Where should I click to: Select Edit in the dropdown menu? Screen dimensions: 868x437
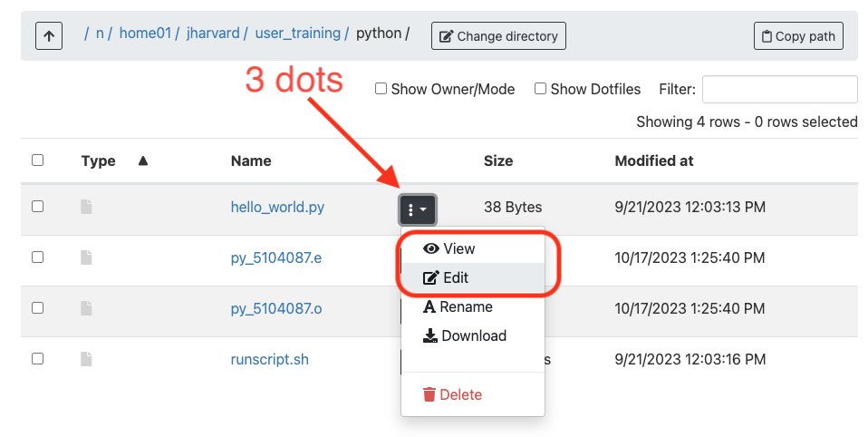(x=446, y=278)
